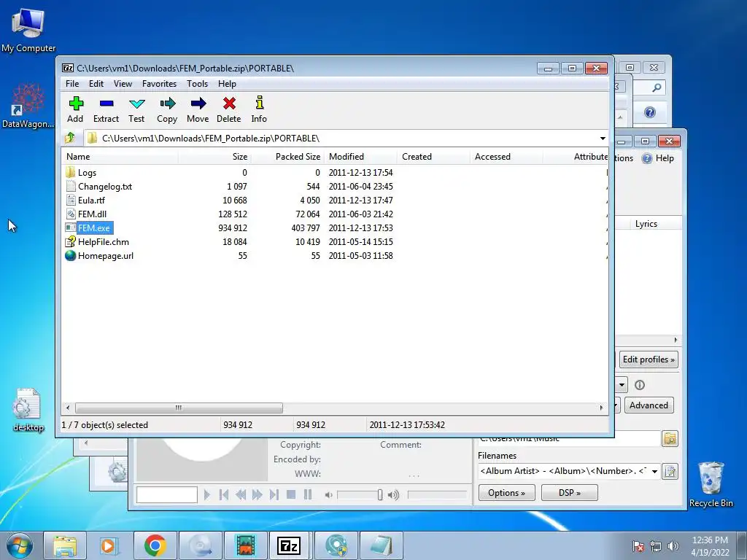Click Options button in background window
The image size is (747, 560).
pos(506,493)
